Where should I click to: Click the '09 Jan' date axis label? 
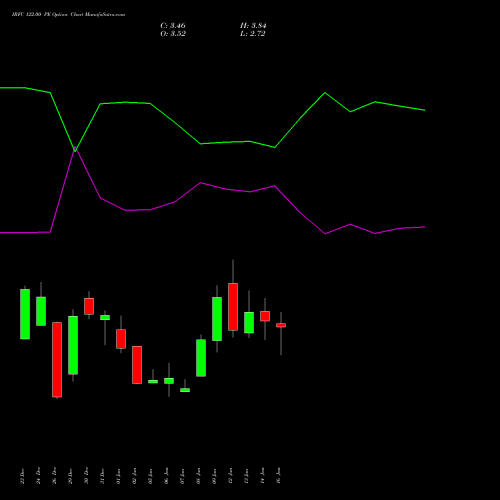tap(215, 476)
